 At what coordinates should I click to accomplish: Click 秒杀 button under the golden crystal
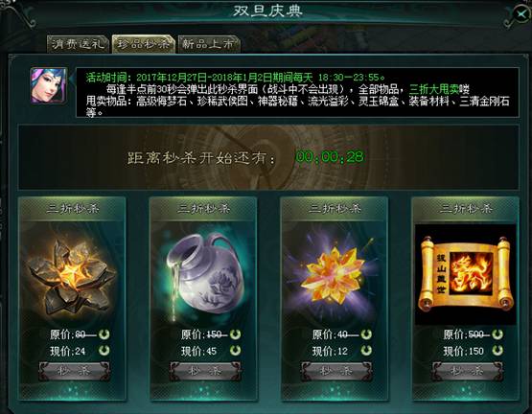(x=336, y=371)
